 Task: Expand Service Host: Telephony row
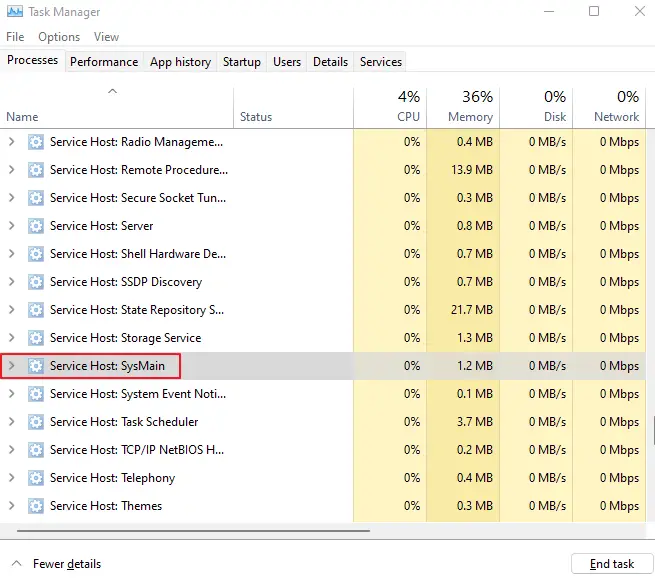point(12,478)
